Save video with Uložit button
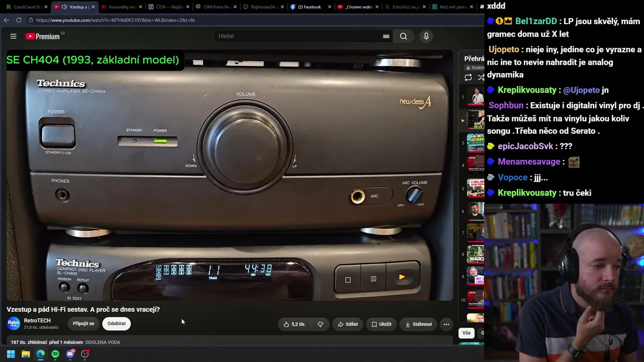 pos(381,324)
